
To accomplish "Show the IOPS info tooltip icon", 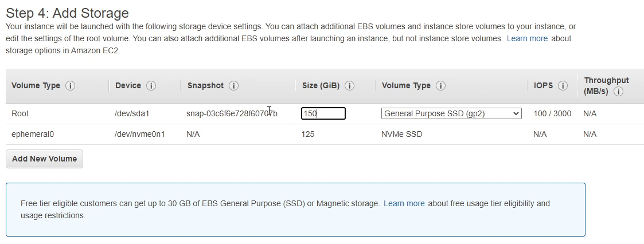I will [563, 86].
